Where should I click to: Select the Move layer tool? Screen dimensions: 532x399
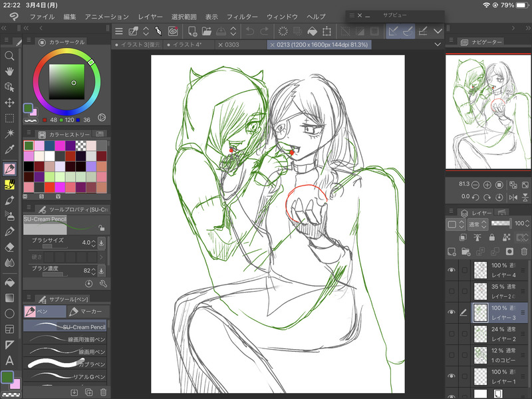point(9,102)
